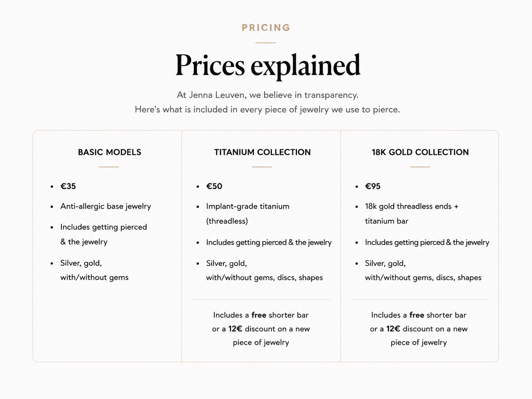The image size is (532, 399).
Task: Click the PRICING section label
Action: 266,28
